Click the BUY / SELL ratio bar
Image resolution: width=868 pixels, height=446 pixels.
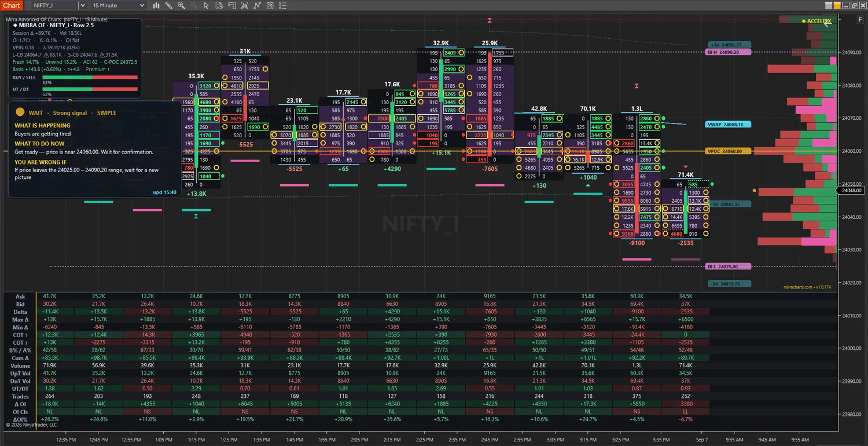coord(90,77)
